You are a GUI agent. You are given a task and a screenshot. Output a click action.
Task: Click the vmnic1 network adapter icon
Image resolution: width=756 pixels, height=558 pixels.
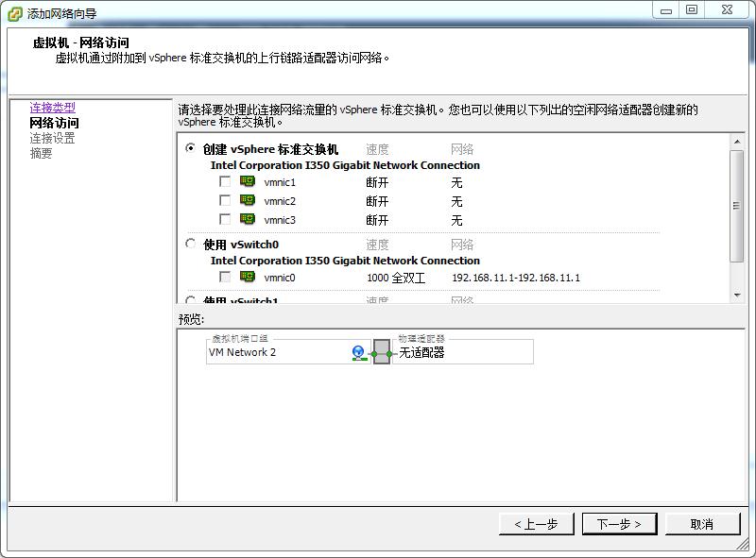point(248,181)
